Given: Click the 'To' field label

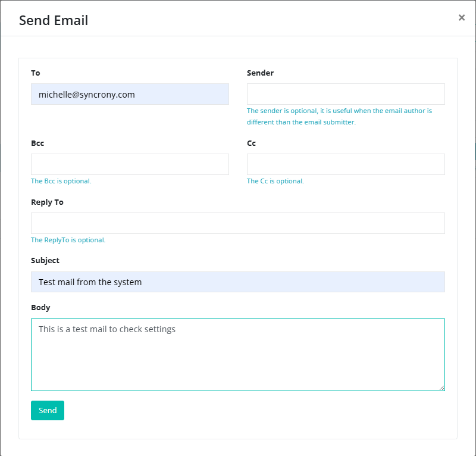Looking at the screenshot, I should [36, 73].
